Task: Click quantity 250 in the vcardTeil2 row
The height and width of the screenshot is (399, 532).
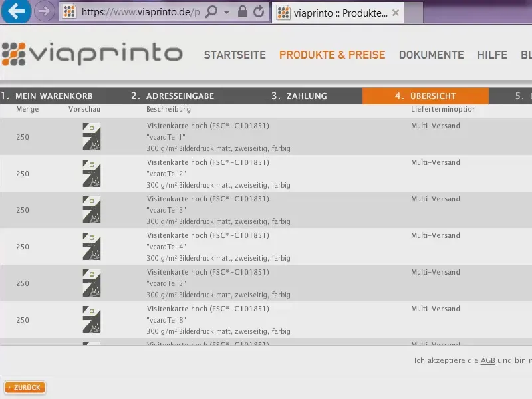Action: [x=23, y=174]
